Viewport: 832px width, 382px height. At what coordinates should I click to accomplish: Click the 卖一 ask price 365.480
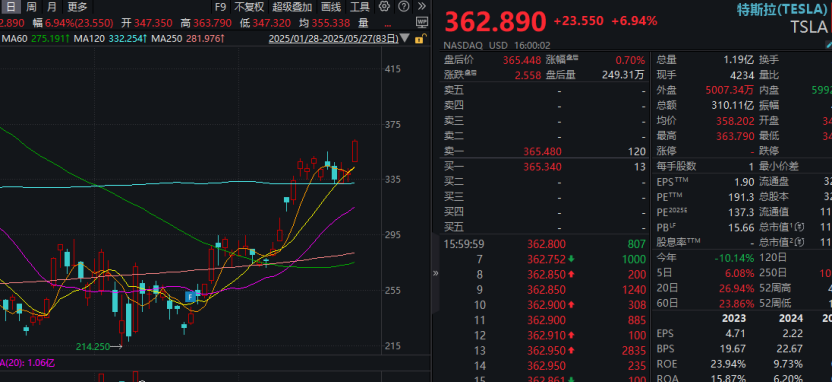542,152
